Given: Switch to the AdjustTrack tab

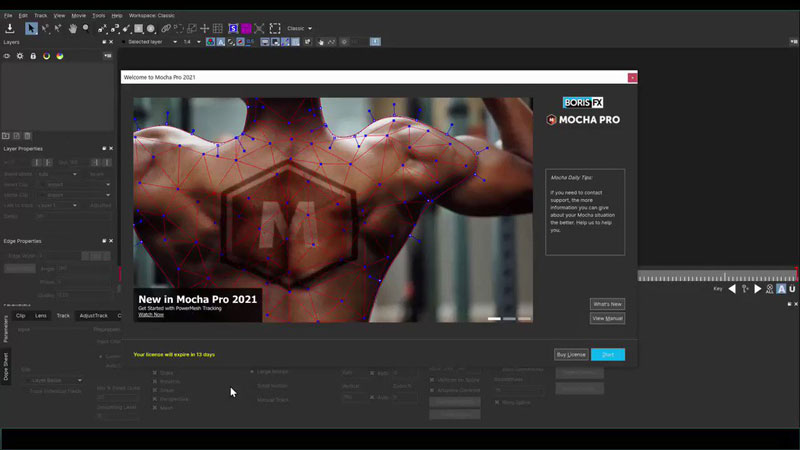Looking at the screenshot, I should pyautogui.click(x=93, y=315).
